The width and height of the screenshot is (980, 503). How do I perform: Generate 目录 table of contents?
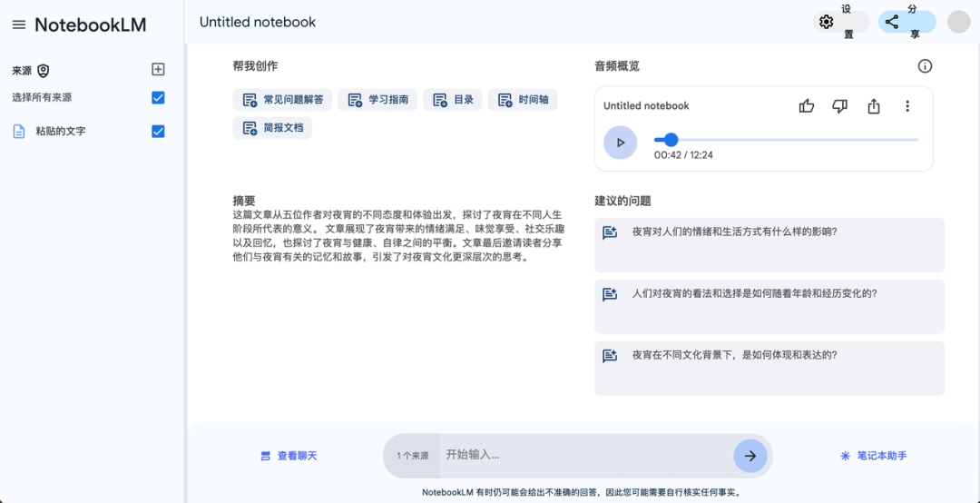(x=453, y=100)
